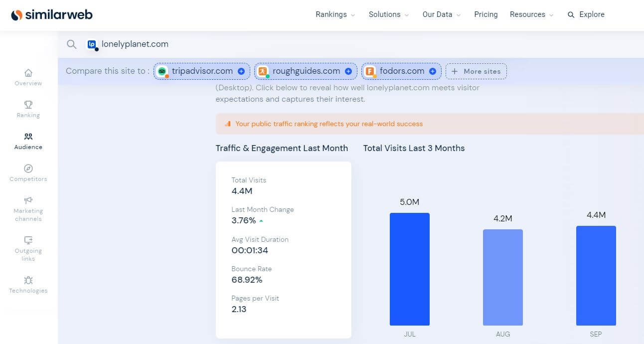Expand the Resources dropdown menu

click(x=531, y=14)
